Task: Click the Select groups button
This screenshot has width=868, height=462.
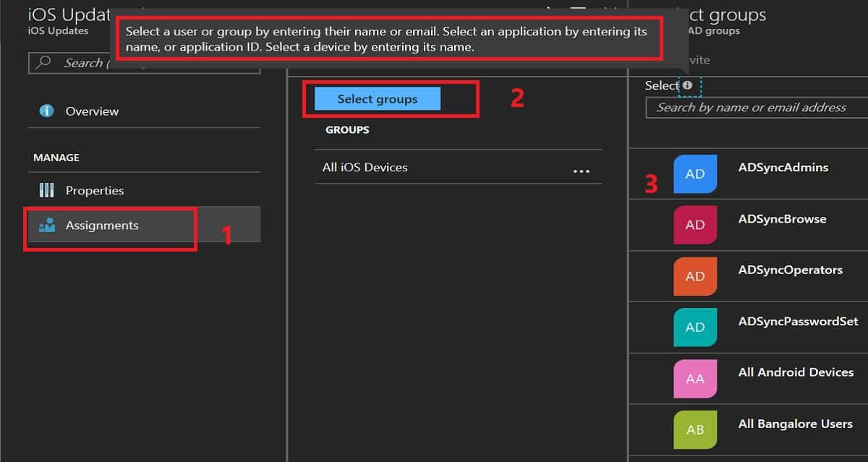Action: pyautogui.click(x=378, y=99)
